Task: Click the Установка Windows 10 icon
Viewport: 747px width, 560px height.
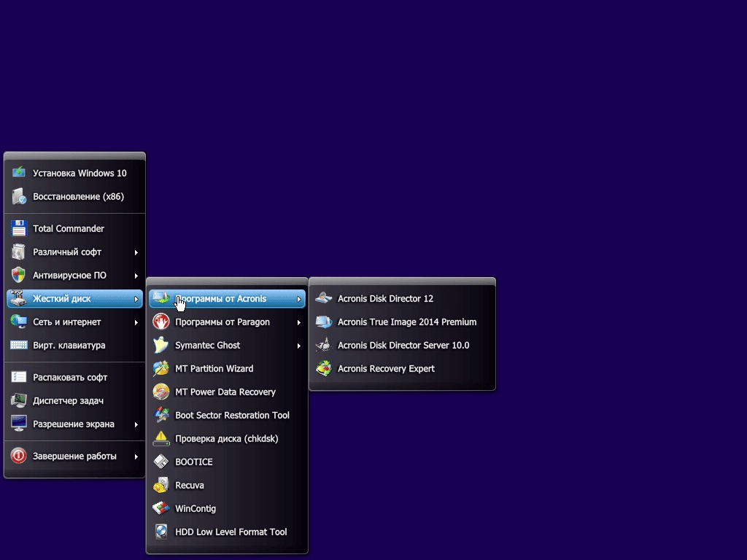Action: pyautogui.click(x=18, y=172)
